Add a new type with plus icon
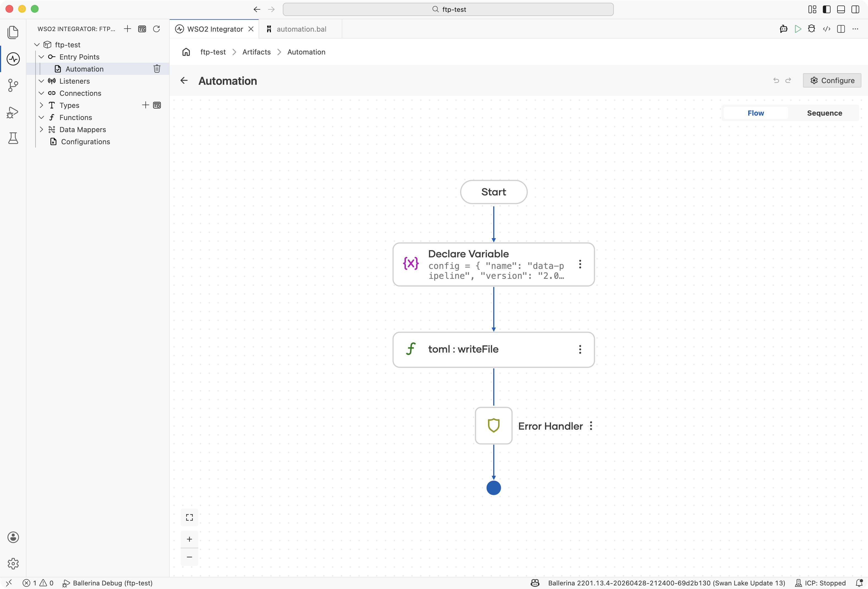The image size is (868, 589). 146,105
